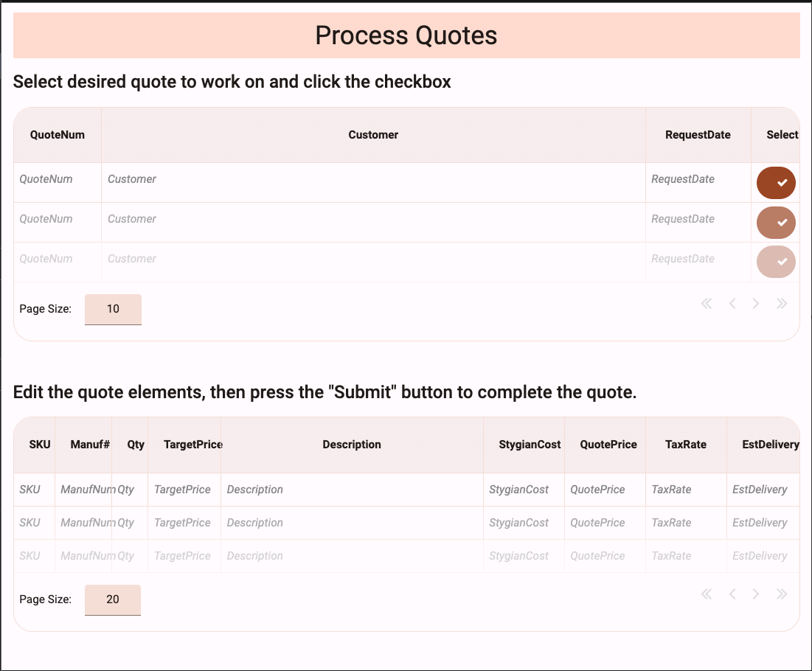Jump to first page of quote elements table
This screenshot has height=671, width=812.
tap(707, 594)
